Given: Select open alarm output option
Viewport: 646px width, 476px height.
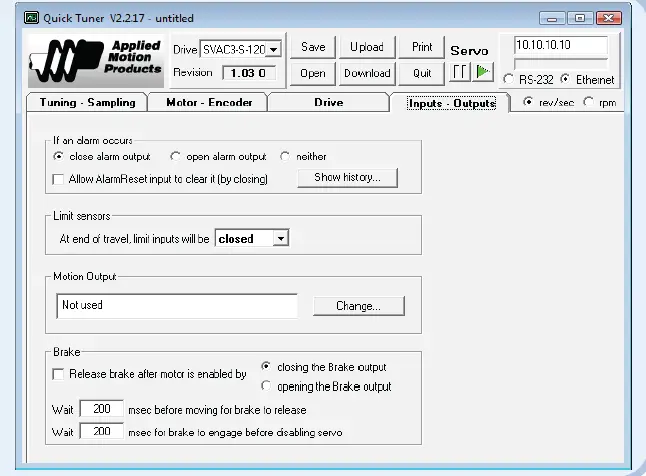Looking at the screenshot, I should coord(176,157).
